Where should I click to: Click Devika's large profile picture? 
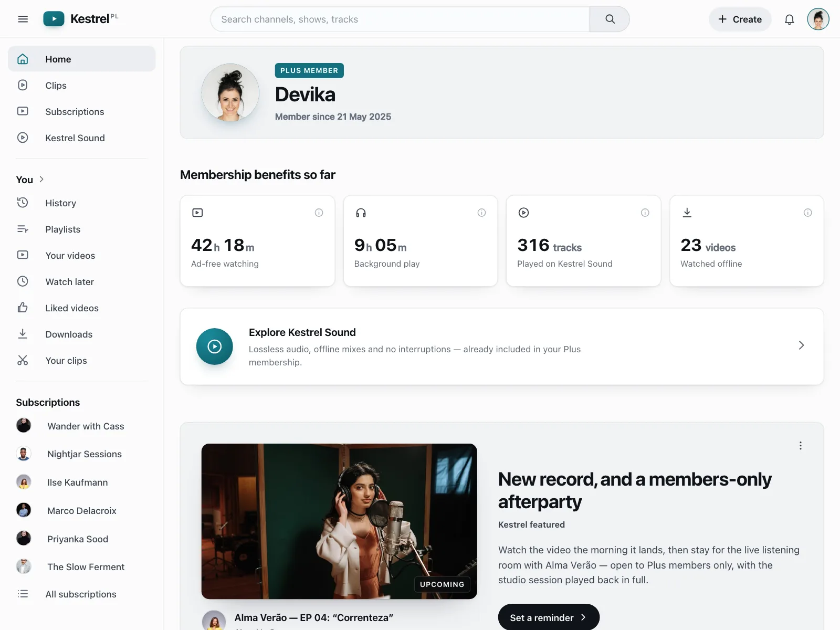pyautogui.click(x=230, y=92)
